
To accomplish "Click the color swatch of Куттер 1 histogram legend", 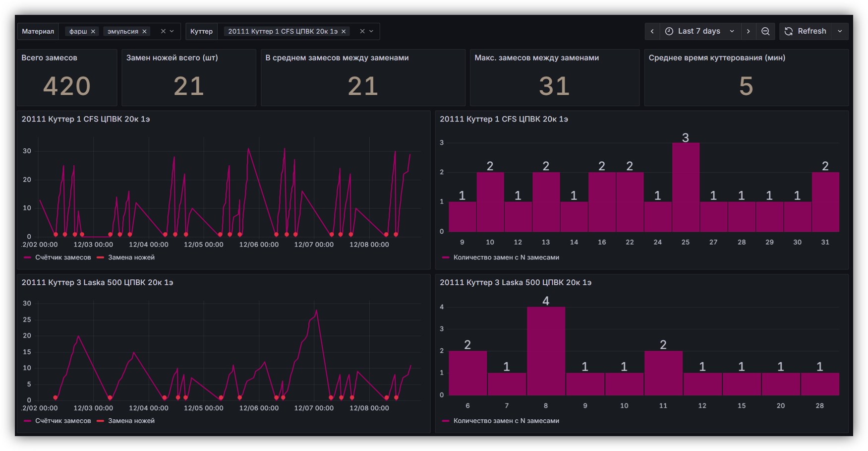I will click(x=446, y=258).
